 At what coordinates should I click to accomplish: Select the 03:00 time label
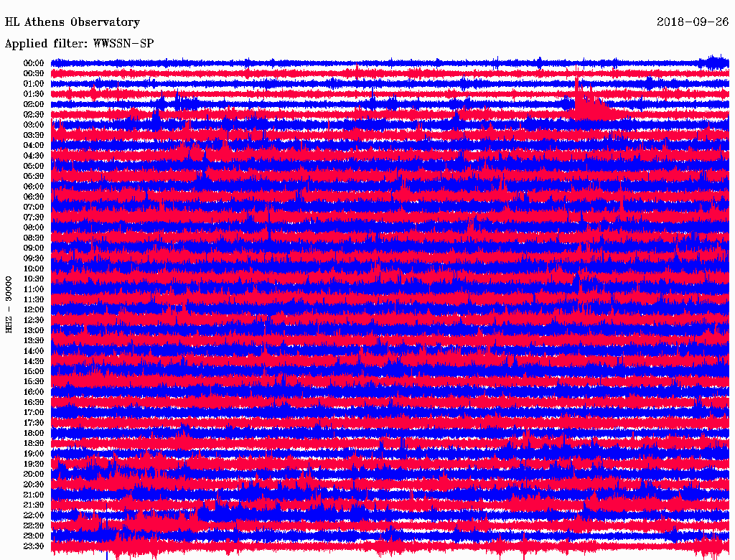(34, 125)
